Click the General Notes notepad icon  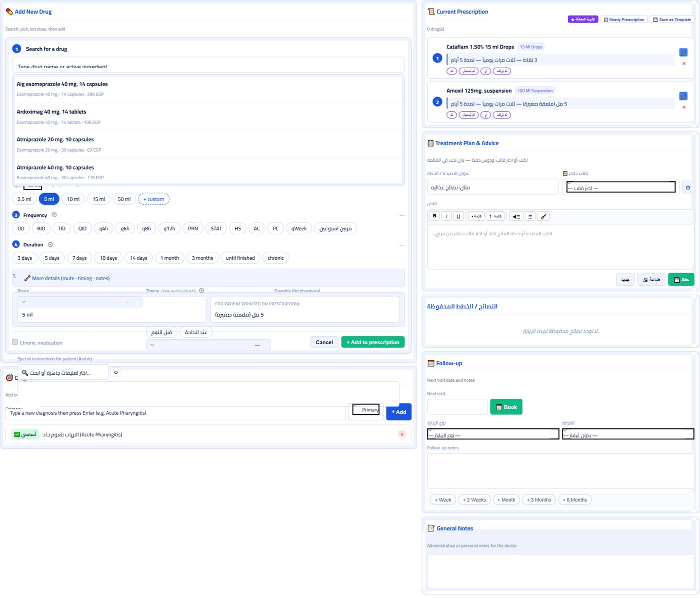431,528
